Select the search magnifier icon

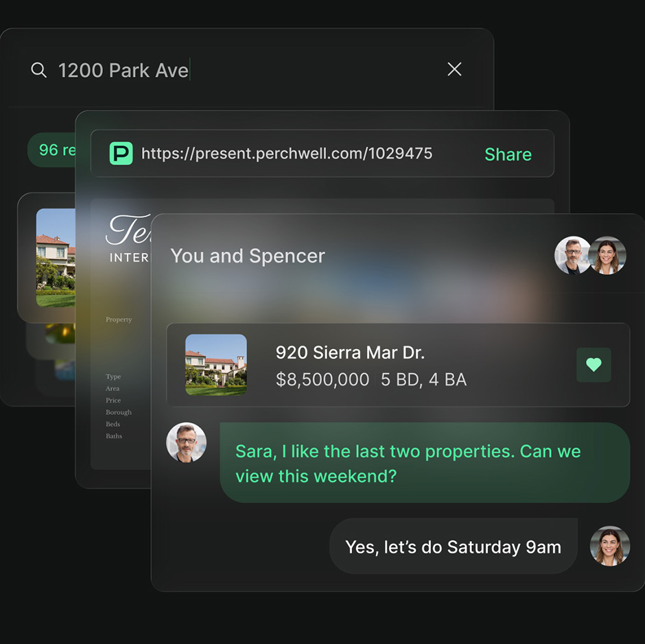pos(38,69)
